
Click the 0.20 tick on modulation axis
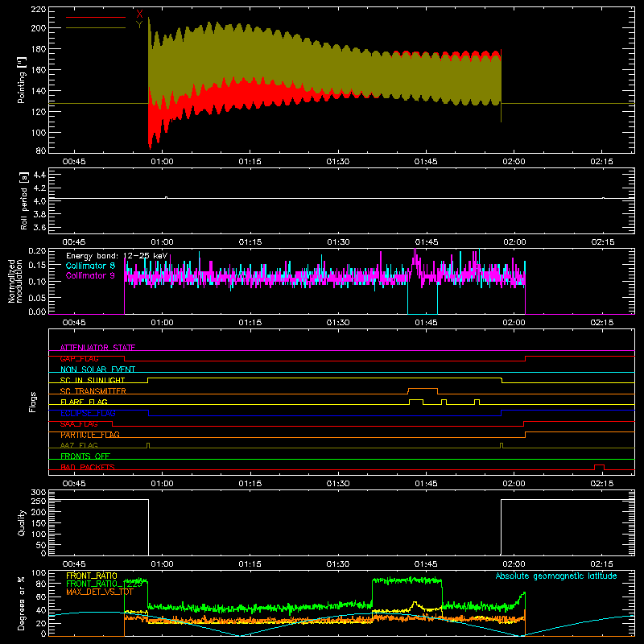37,250
